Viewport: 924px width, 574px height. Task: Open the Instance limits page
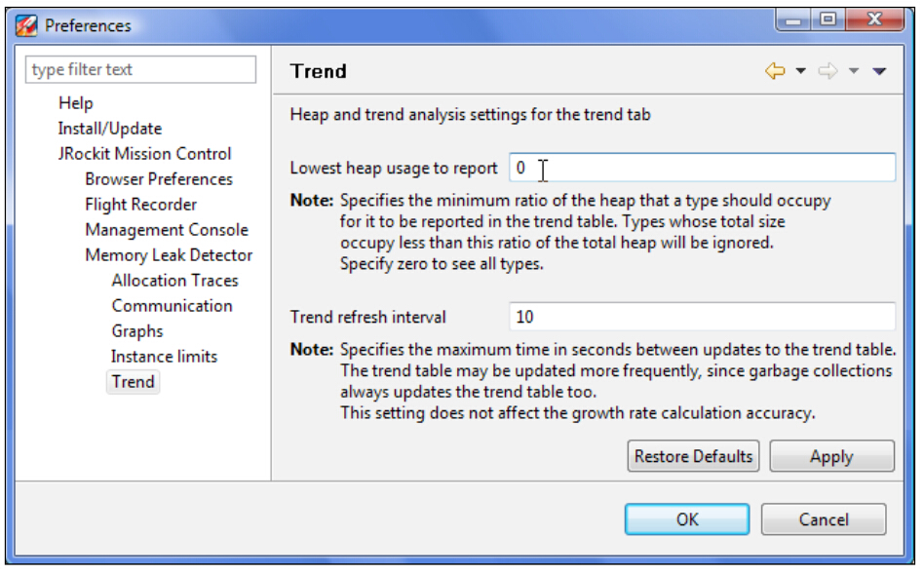pyautogui.click(x=164, y=357)
